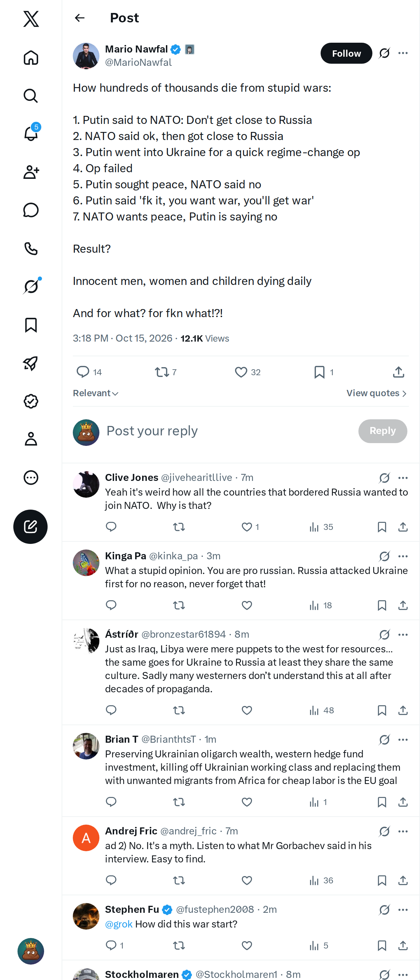The width and height of the screenshot is (420, 980).
Task: Click the compose post button
Action: tap(30, 526)
